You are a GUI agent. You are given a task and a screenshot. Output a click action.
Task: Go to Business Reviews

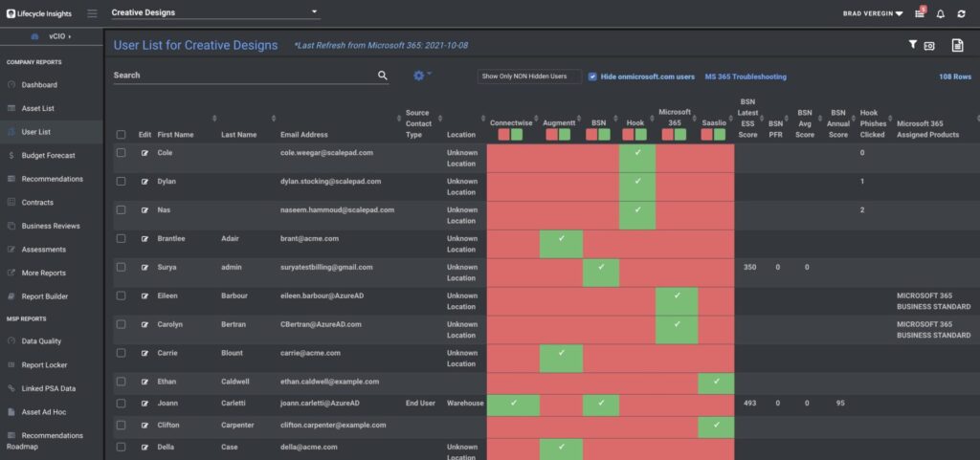tap(51, 226)
